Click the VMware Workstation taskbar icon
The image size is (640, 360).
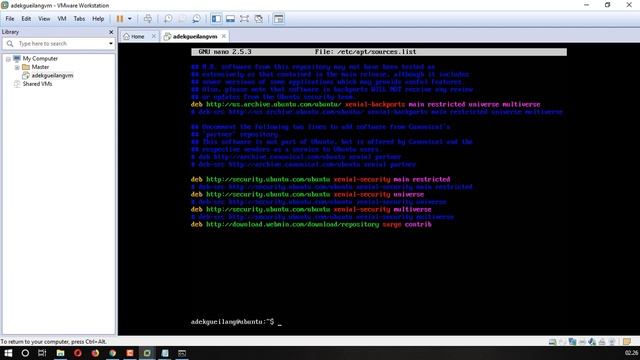[x=147, y=353]
